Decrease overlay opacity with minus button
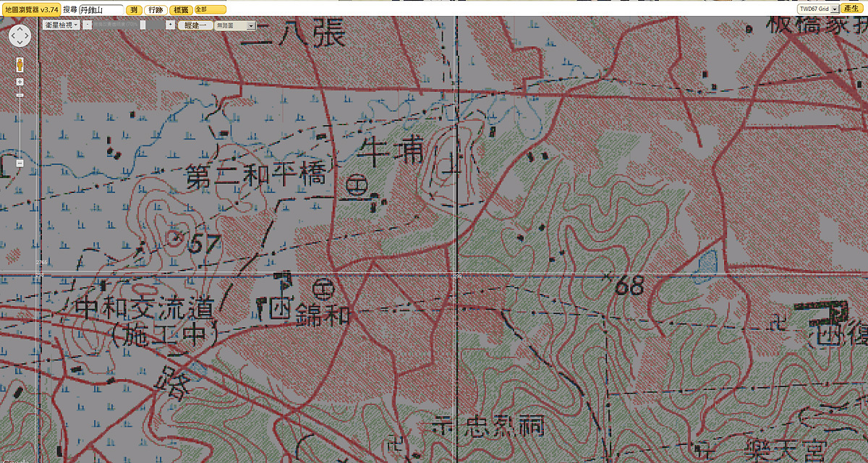The width and height of the screenshot is (868, 463). tap(88, 25)
